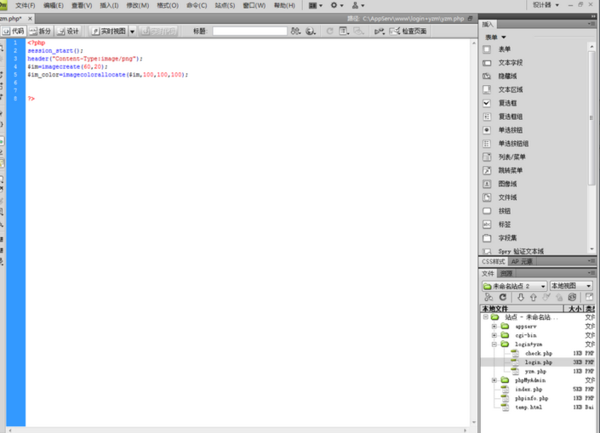Open the layout dropdown in menu bar
The height and width of the screenshot is (433, 600).
(x=316, y=5)
